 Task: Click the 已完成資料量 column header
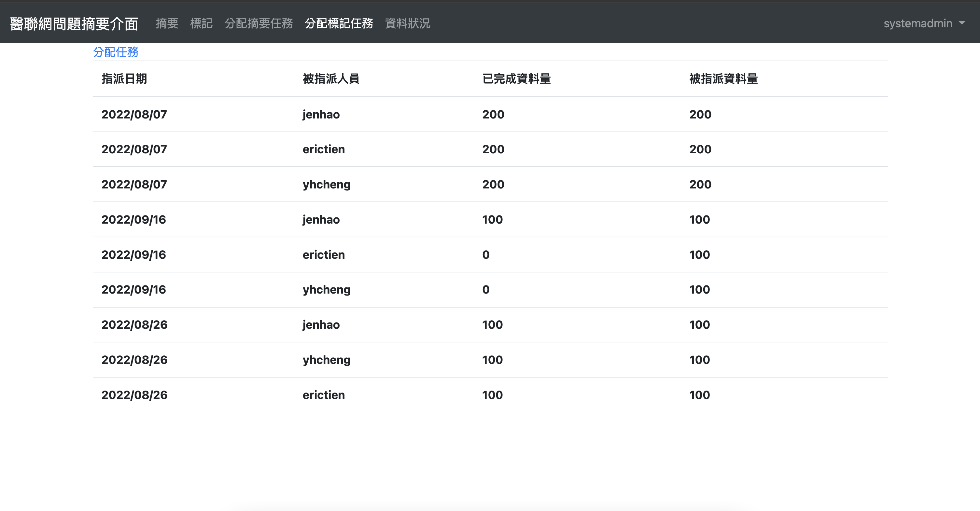click(x=516, y=79)
